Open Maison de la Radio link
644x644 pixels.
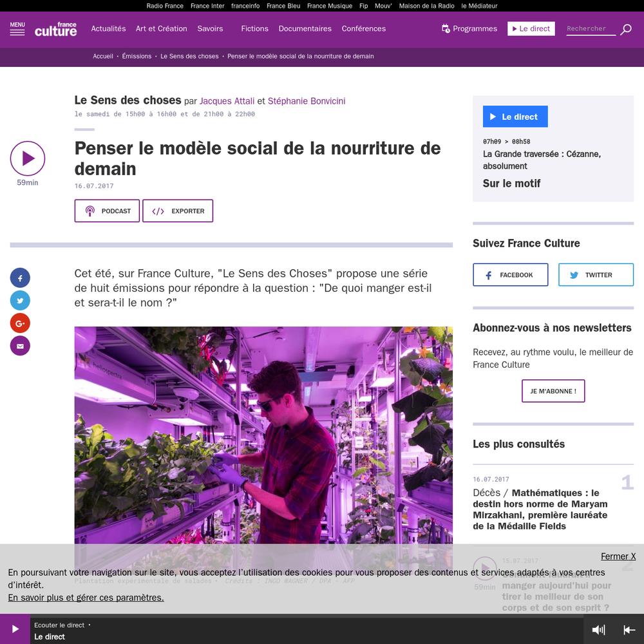tap(427, 6)
